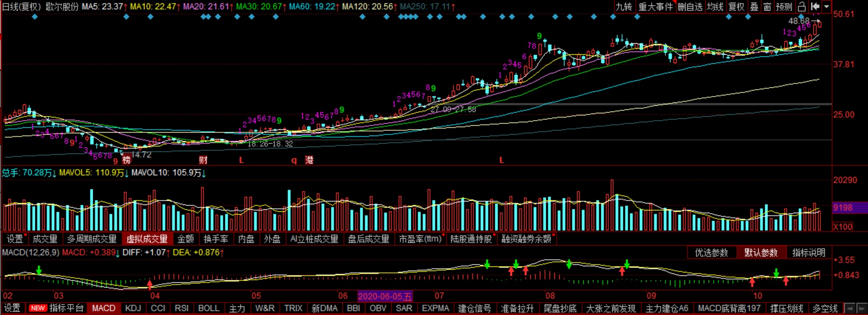This screenshot has width=868, height=315.
Task: Click the MACD(12,26,9) parameter label
Action: 31,253
